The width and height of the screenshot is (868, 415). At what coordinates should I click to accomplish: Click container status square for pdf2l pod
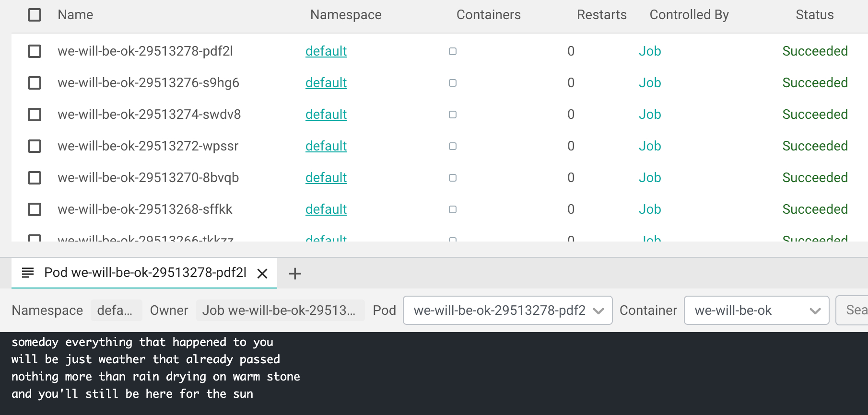[x=452, y=51]
